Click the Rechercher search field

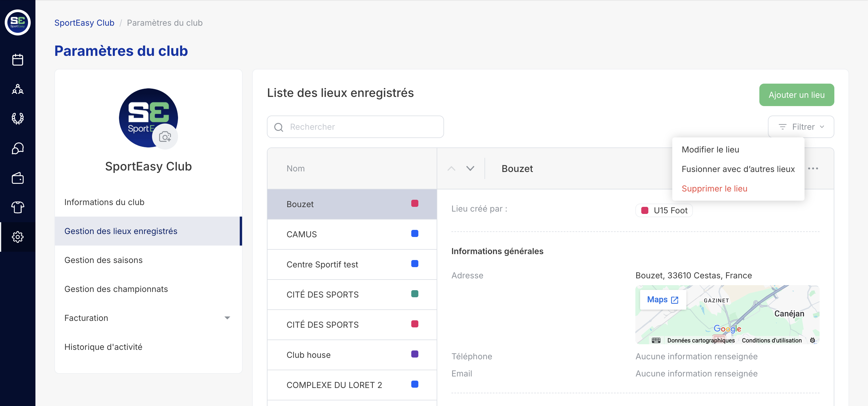(355, 127)
